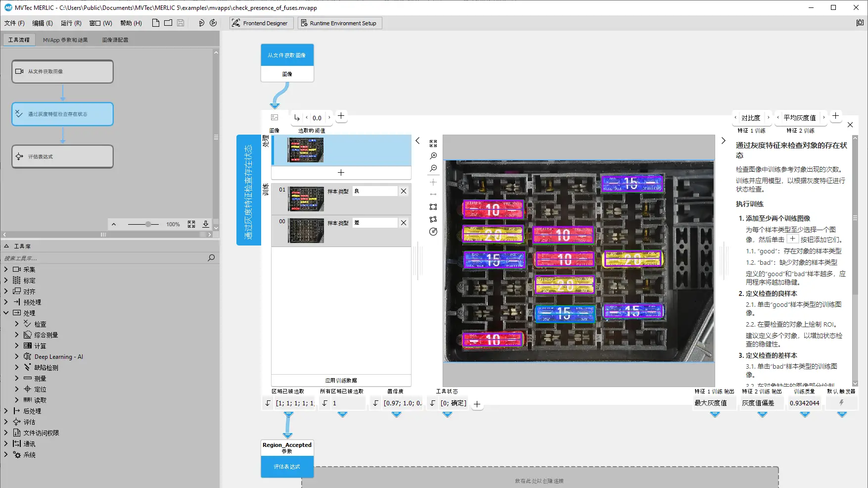Switch to the MVApp 参数和结果 tab
Viewport: 868px width, 488px height.
pyautogui.click(x=65, y=40)
